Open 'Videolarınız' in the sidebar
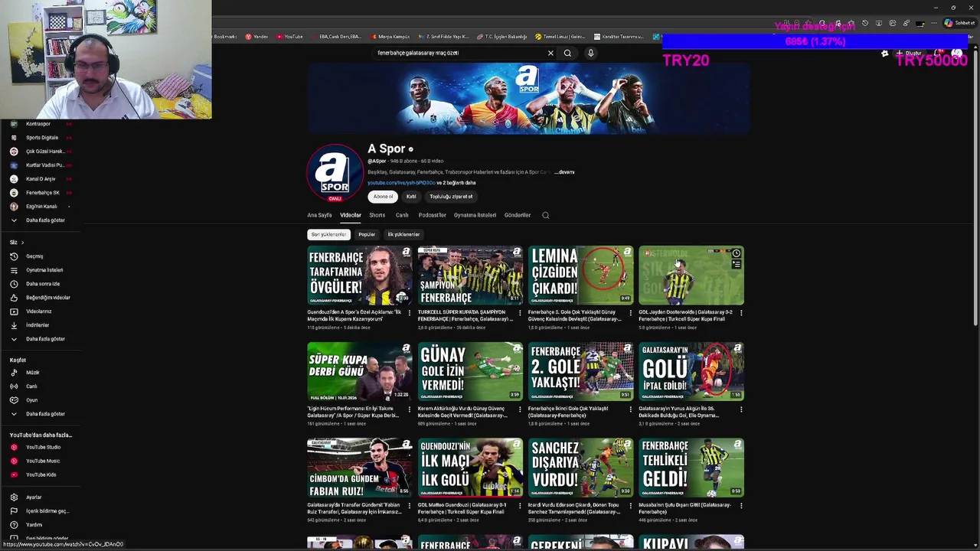 (40, 311)
